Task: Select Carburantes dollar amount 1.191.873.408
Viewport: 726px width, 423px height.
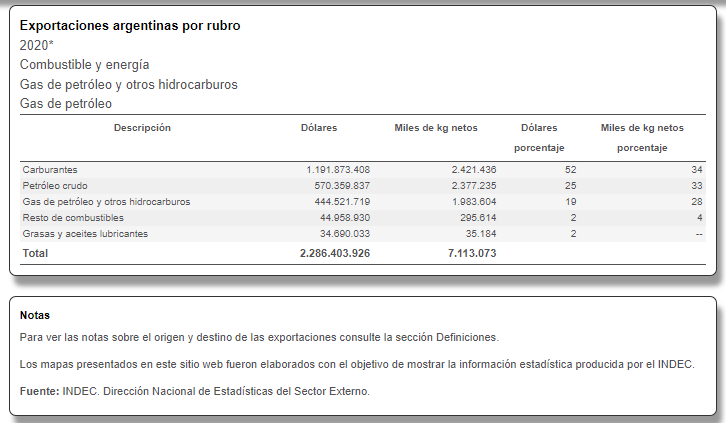Action: (x=338, y=170)
